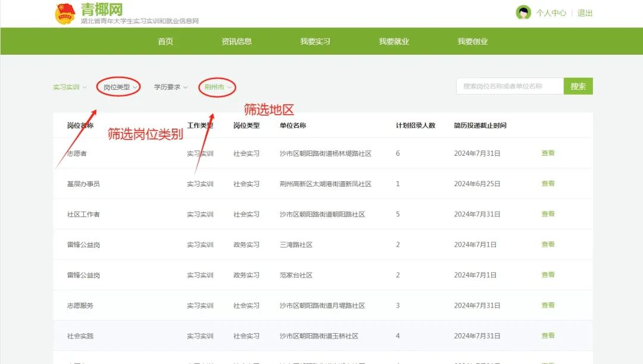
Task: Click the 青椰网 logo emblem
Action: point(65,13)
